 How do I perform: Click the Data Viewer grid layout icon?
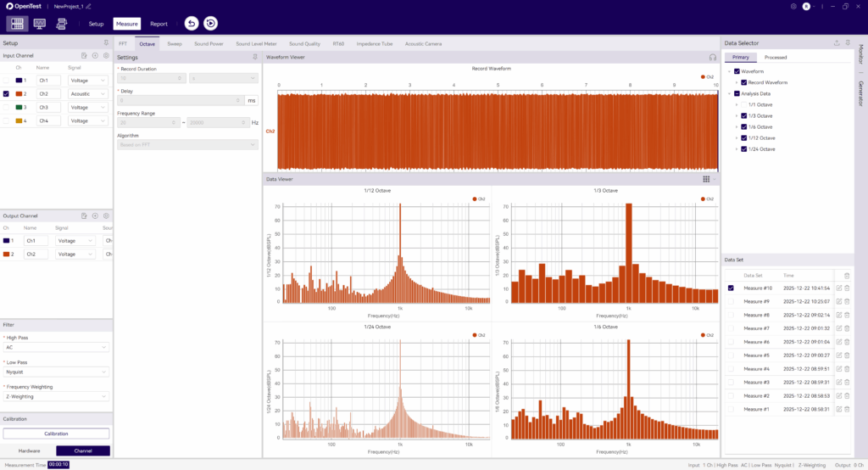tap(706, 179)
